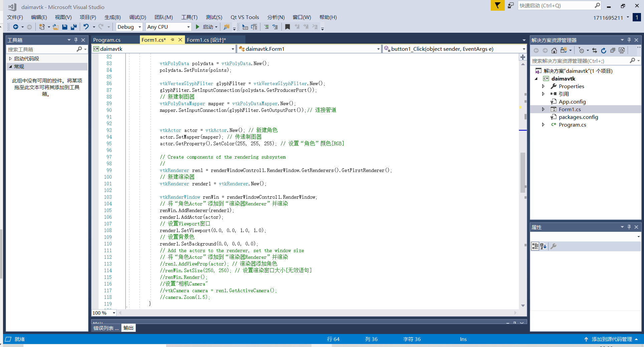
Task: Click the Undo arrow icon
Action: [86, 27]
